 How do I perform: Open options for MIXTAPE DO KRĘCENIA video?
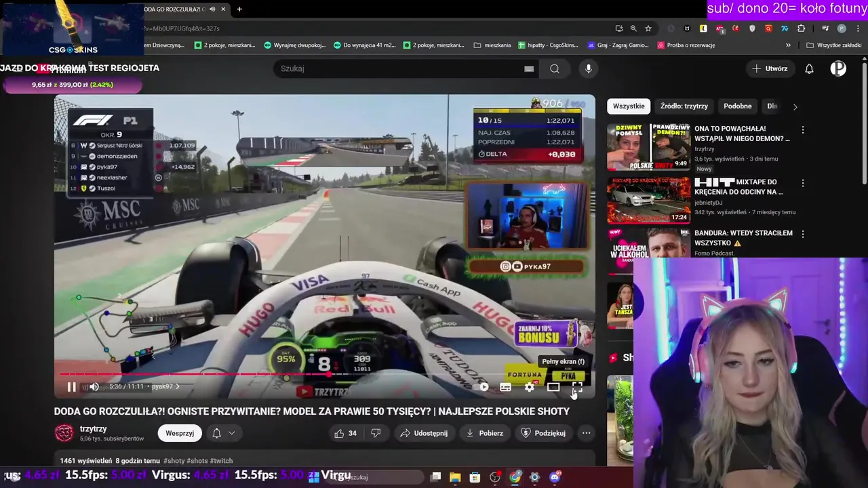point(803,183)
